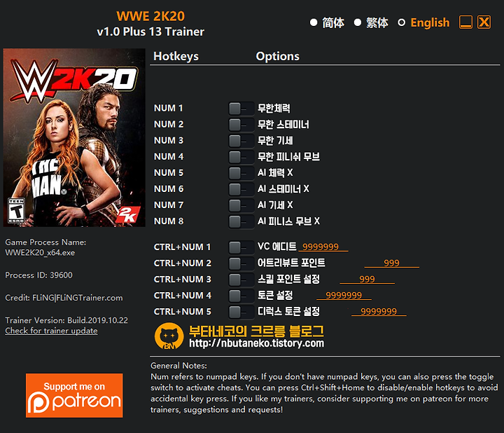The image size is (504, 433).
Task: Open the nbutaneko.tistory.com blog link
Action: pyautogui.click(x=256, y=343)
